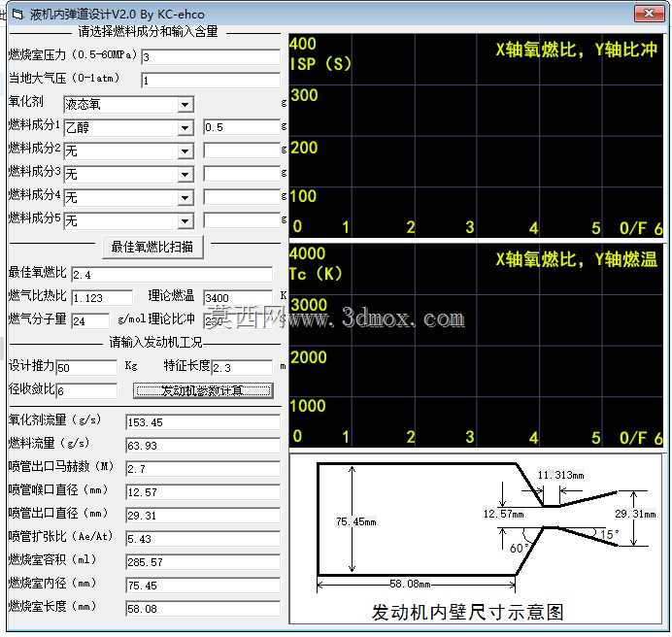Viewport: 672px width, 637px height.
Task: Click the 喷管扩张比 field showing 5.43
Action: point(203,538)
